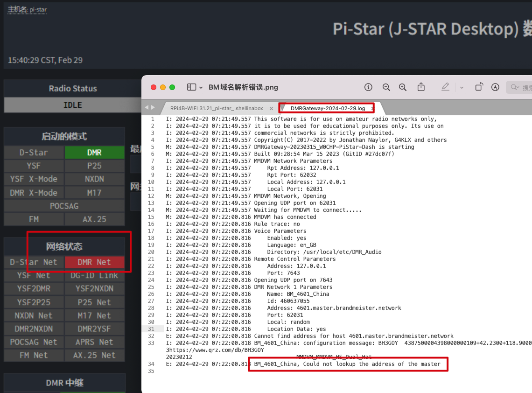Zoom out using the magnifier minus icon
Screen dimensions: 532x393
(386, 87)
